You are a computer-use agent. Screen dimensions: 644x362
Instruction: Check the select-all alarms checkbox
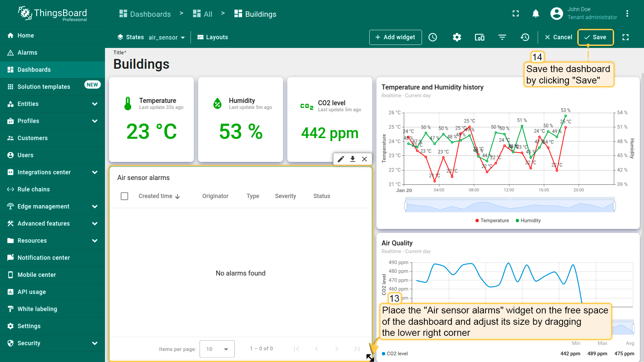point(124,196)
